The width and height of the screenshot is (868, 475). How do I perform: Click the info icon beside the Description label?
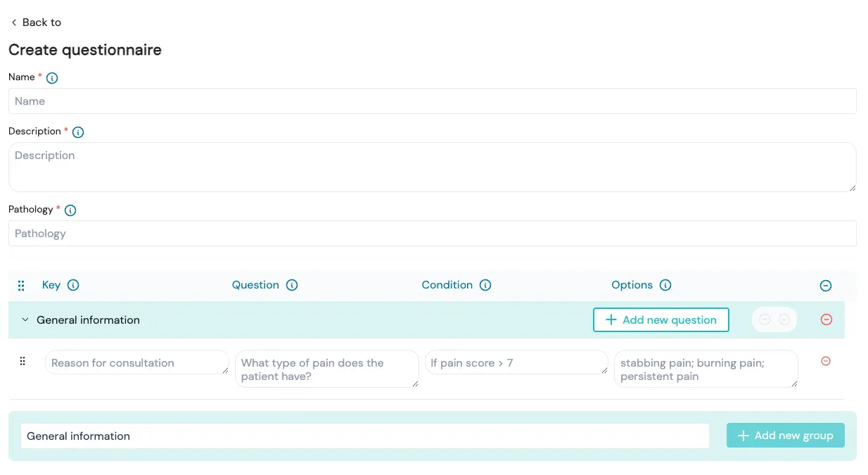(77, 132)
